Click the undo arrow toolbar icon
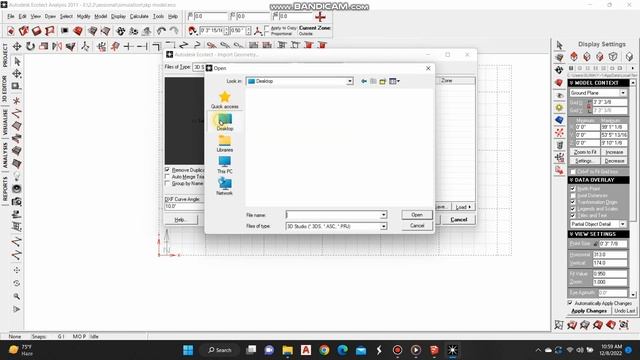Image resolution: width=640 pixels, height=360 pixels. 161,31
